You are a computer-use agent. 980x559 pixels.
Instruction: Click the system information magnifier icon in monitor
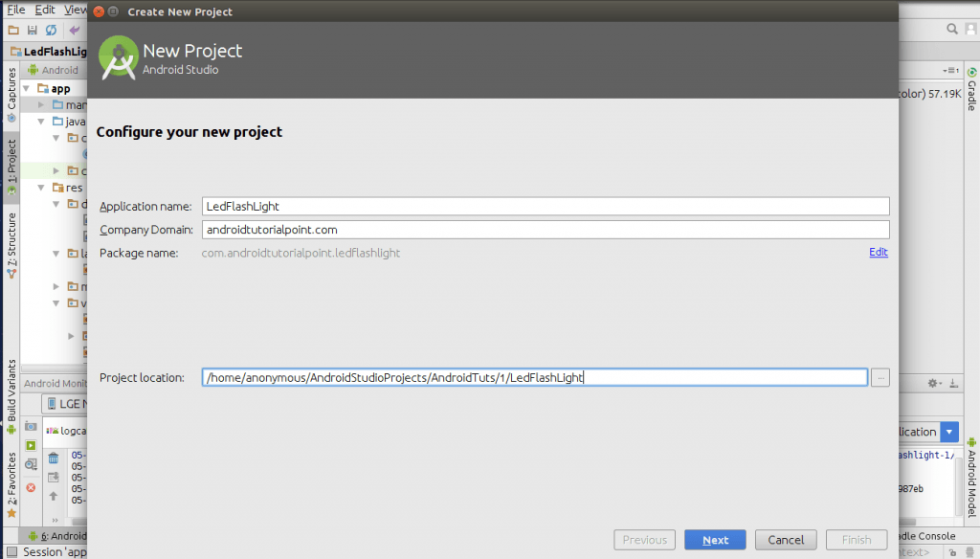coord(31,464)
